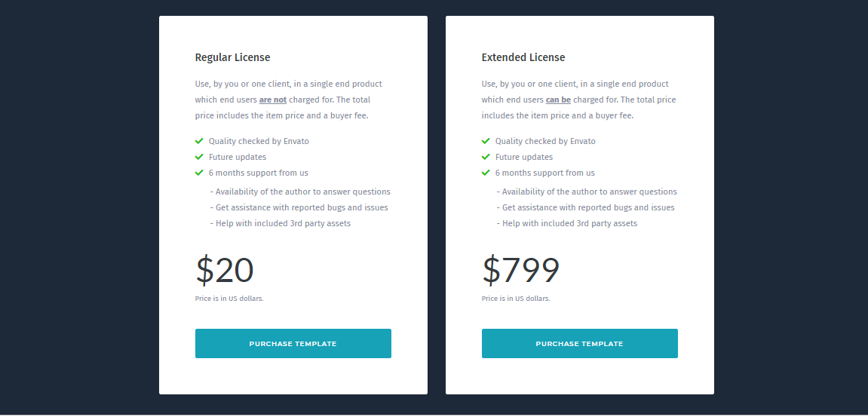This screenshot has width=868, height=417.
Task: Select the Extended License heading
Action: [523, 57]
